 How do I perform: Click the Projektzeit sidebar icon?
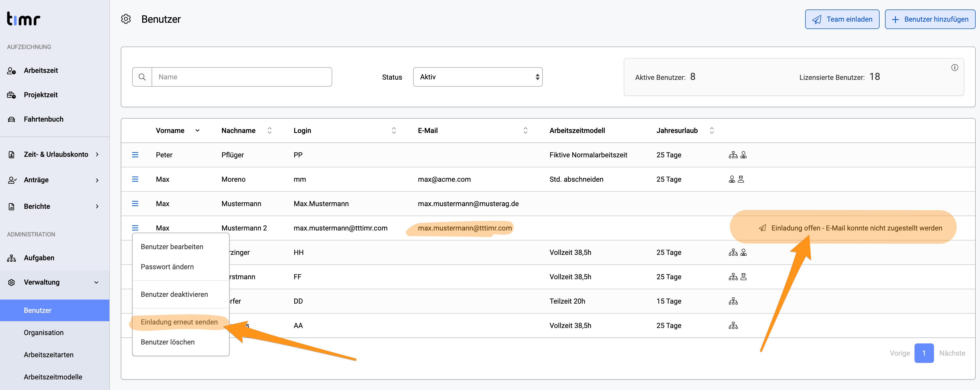11,95
